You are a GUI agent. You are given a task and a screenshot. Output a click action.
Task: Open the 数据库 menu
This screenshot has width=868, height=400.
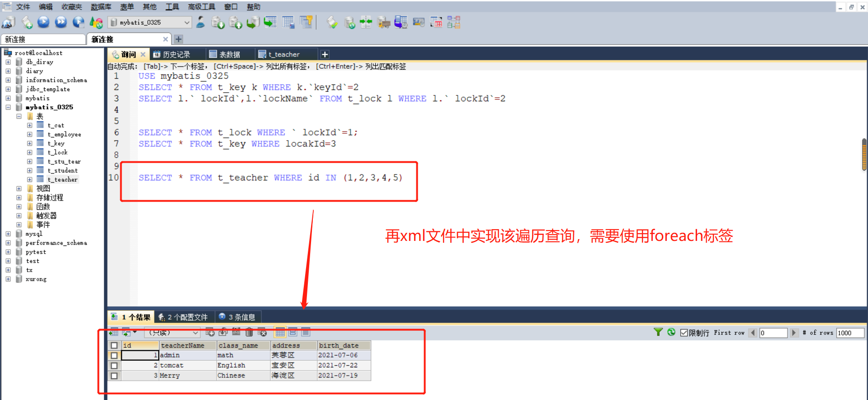101,7
